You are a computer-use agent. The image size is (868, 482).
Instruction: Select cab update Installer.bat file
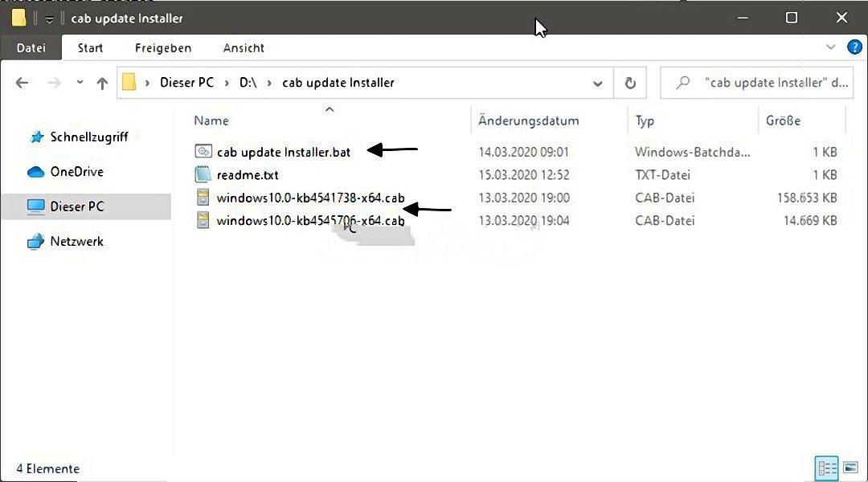coord(284,152)
